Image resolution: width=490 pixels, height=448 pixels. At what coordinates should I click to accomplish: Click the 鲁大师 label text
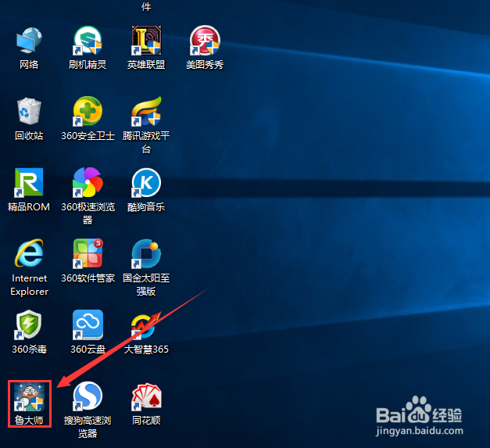coord(29,420)
